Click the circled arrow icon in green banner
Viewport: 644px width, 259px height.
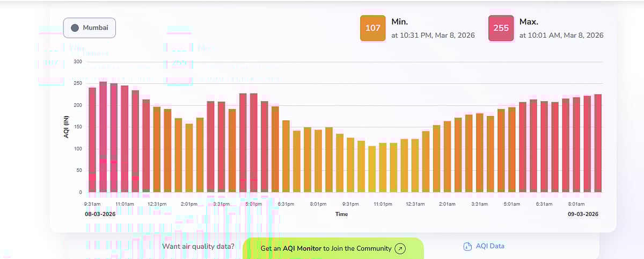click(x=400, y=248)
